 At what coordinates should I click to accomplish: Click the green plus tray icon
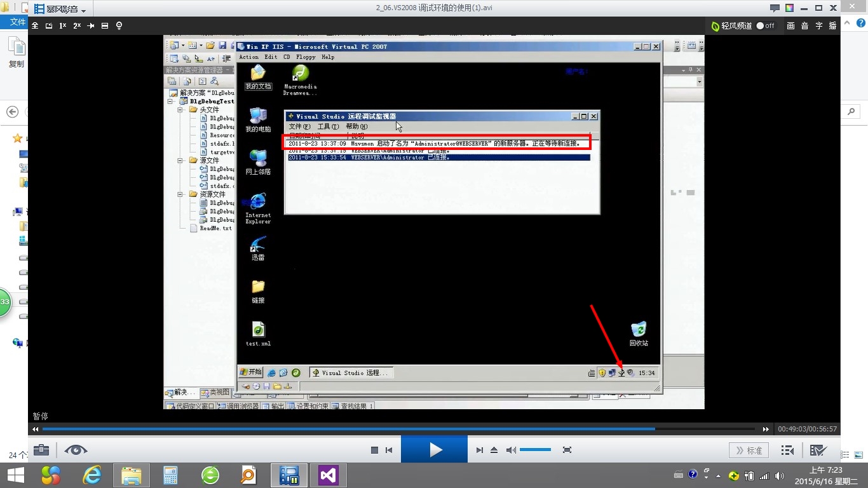[x=734, y=475]
